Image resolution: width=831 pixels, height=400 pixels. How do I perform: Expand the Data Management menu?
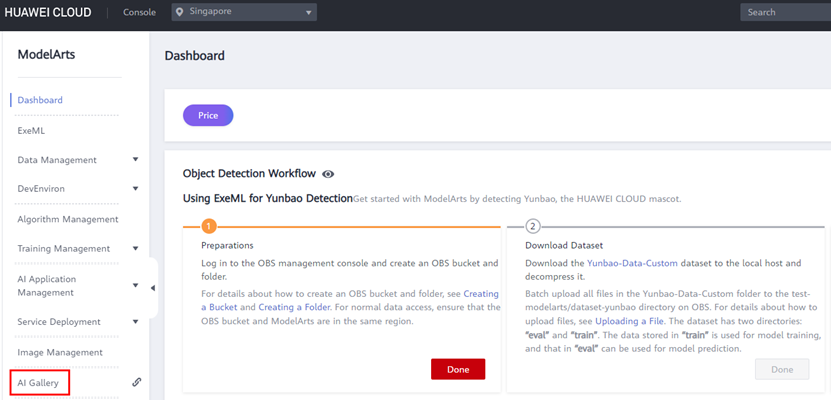[x=135, y=160]
